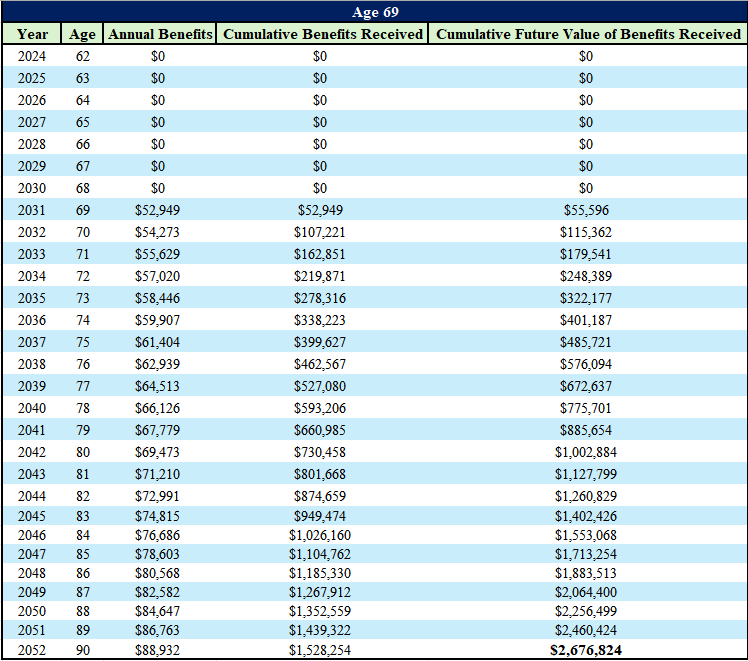Select annual benefit '$76,686'

click(157, 535)
